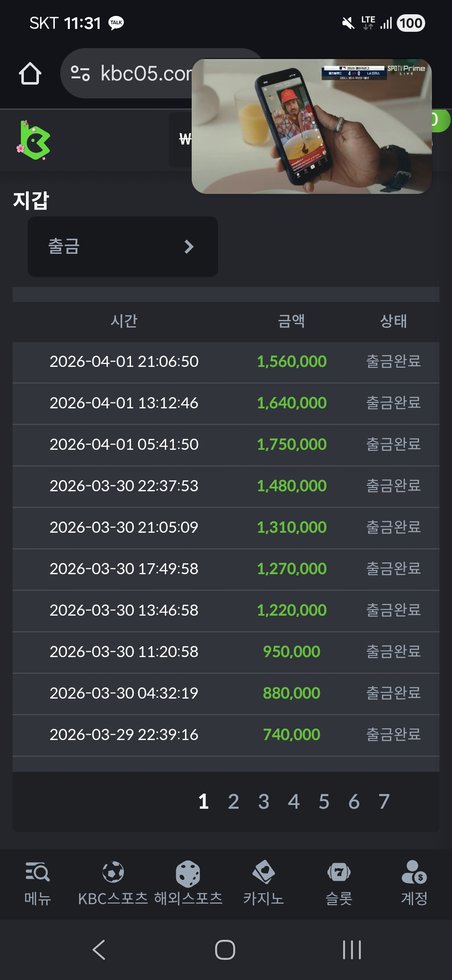Open site settings icon in address bar

[80, 73]
